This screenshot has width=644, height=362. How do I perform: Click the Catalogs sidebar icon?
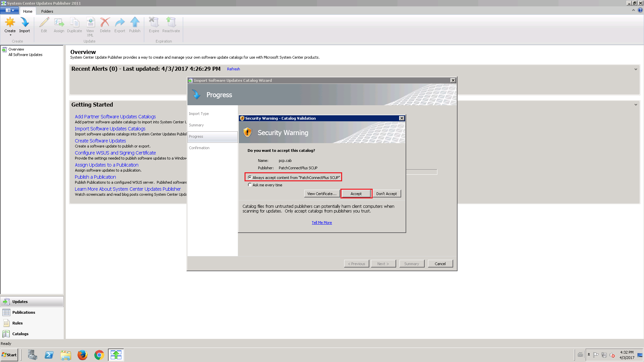[6, 333]
